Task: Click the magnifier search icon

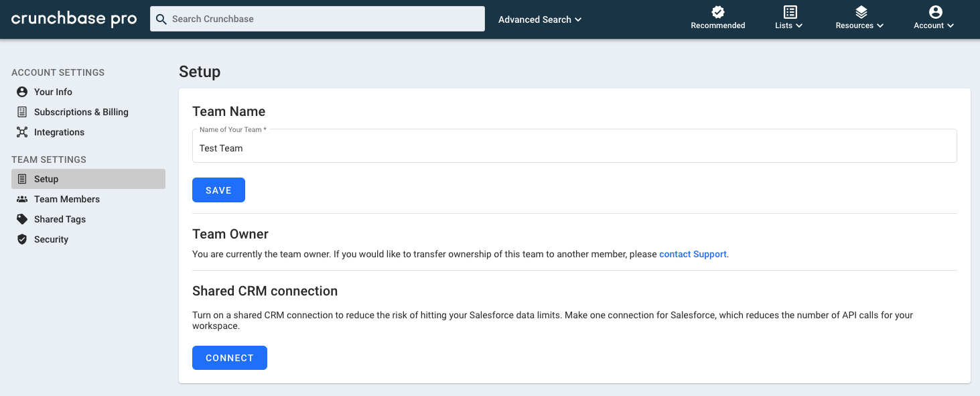Action: click(161, 19)
